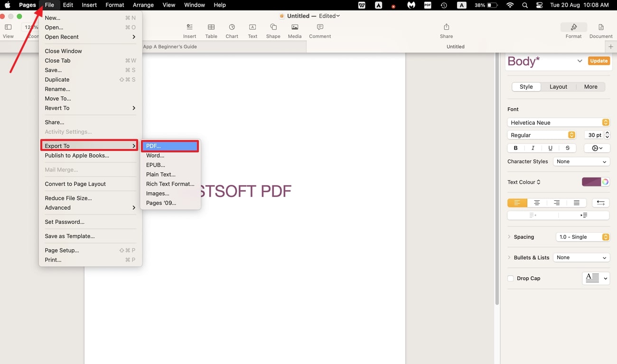Click the Update style button

coord(598,61)
